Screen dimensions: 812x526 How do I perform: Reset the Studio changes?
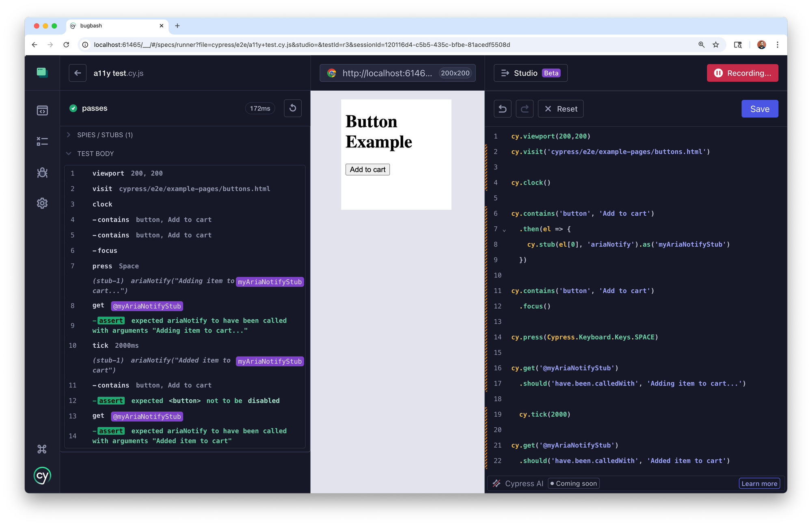point(561,108)
